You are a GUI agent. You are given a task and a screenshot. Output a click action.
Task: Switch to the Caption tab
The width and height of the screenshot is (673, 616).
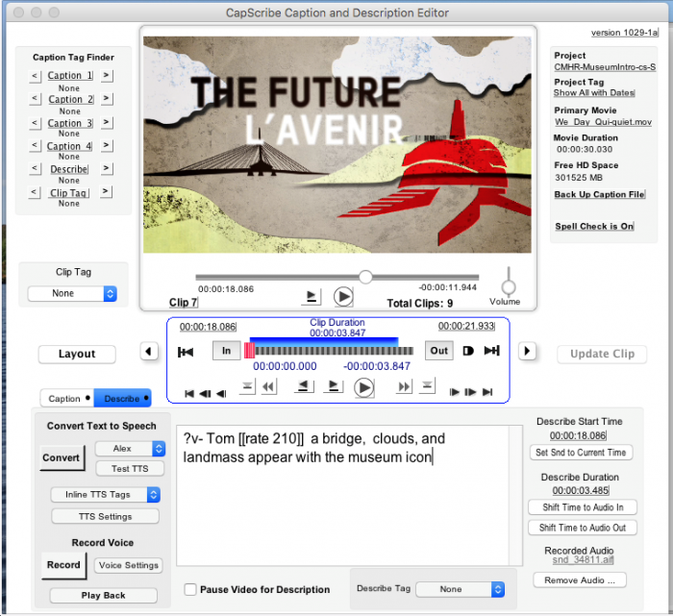click(67, 399)
